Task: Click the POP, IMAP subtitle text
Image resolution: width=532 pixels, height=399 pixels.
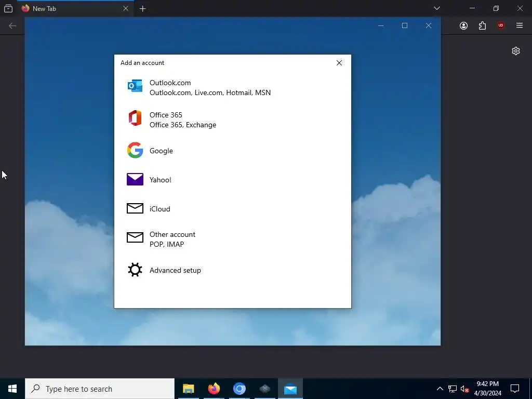Action: (x=167, y=244)
